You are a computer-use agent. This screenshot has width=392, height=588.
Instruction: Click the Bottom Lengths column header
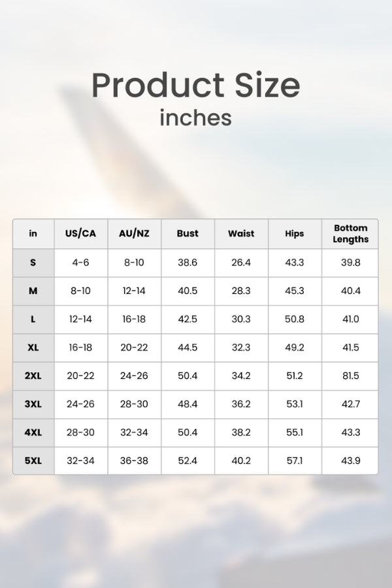click(350, 233)
